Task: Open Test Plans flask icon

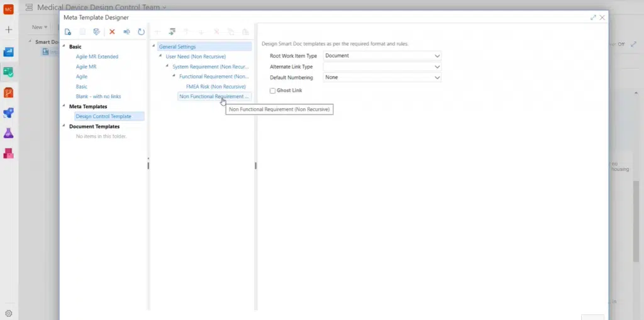Action: click(9, 133)
